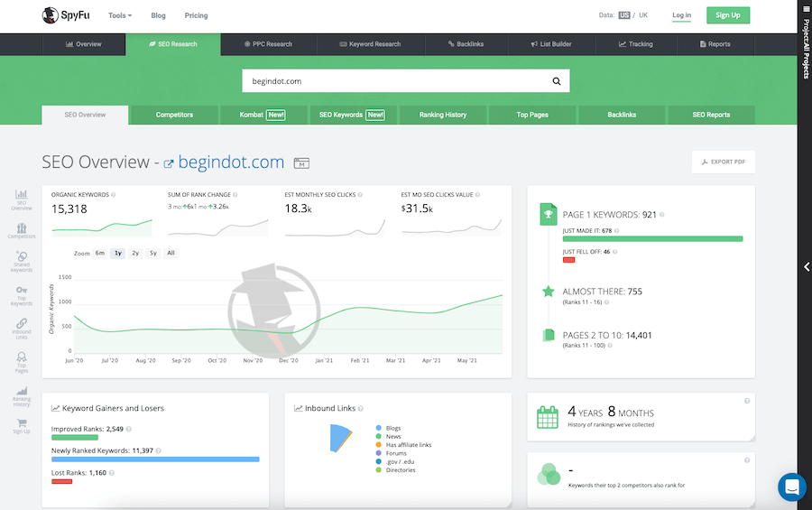This screenshot has width=812, height=510.
Task: Open begindot.com external link in heading
Action: 225,162
